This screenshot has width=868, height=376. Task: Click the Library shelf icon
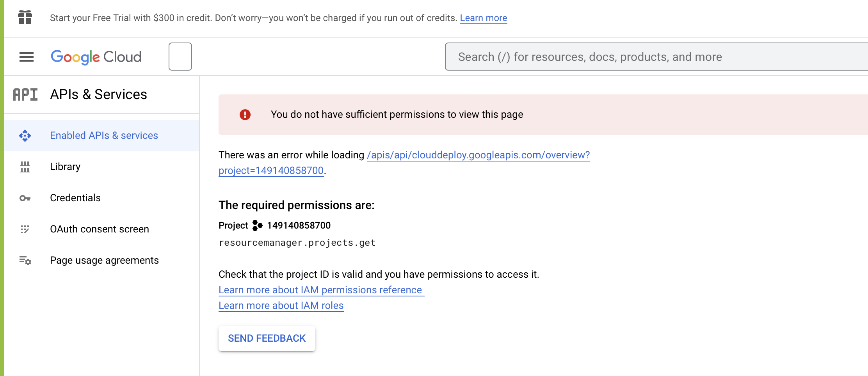point(25,167)
